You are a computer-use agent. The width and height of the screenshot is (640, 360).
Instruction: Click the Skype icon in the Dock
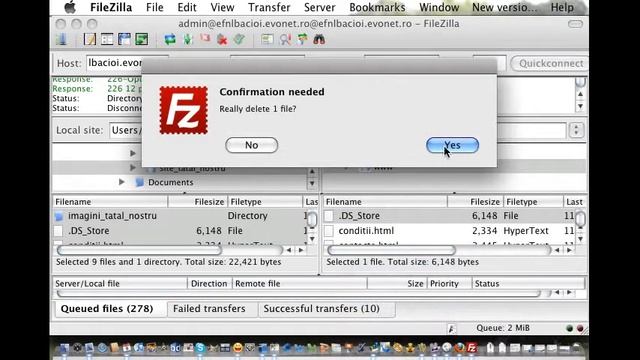(200, 348)
